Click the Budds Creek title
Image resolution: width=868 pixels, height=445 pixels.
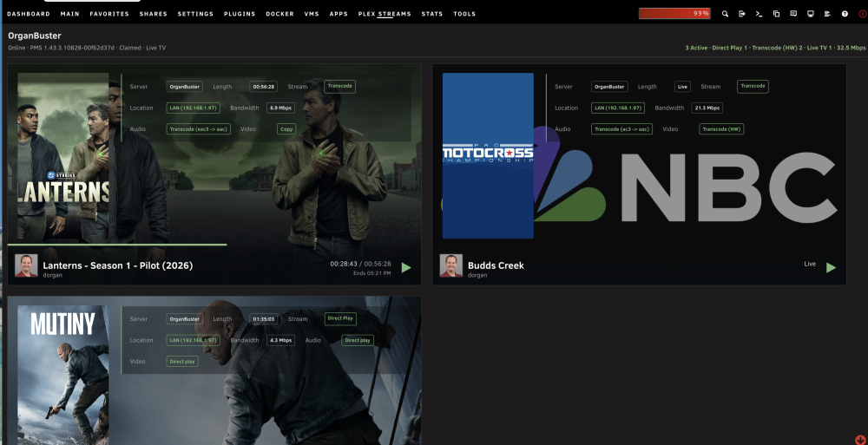496,265
